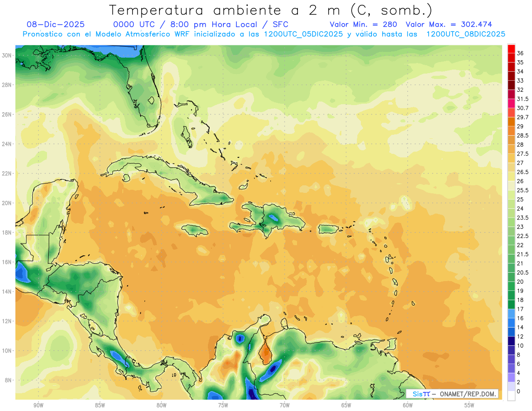Click the 6 label on the color scale
The image size is (532, 411).
pyautogui.click(x=518, y=364)
